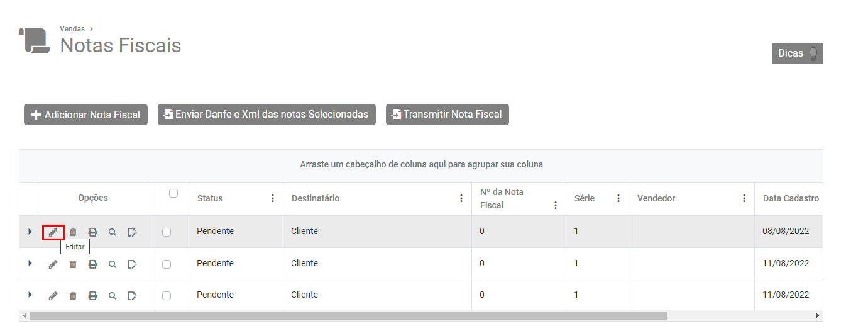Expand the first invoice row details
The height and width of the screenshot is (326, 868).
[30, 232]
